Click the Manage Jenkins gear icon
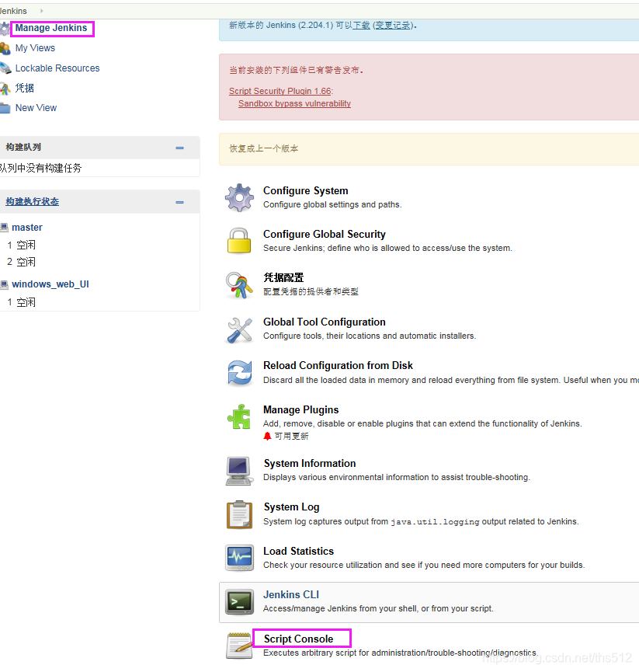The width and height of the screenshot is (639, 672). click(5, 30)
